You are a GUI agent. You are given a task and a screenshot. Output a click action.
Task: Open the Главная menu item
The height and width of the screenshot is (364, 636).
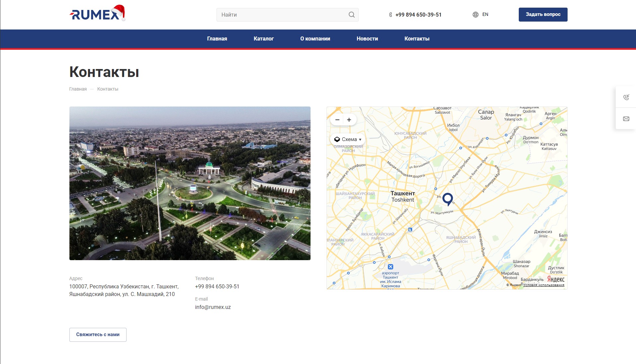click(217, 39)
